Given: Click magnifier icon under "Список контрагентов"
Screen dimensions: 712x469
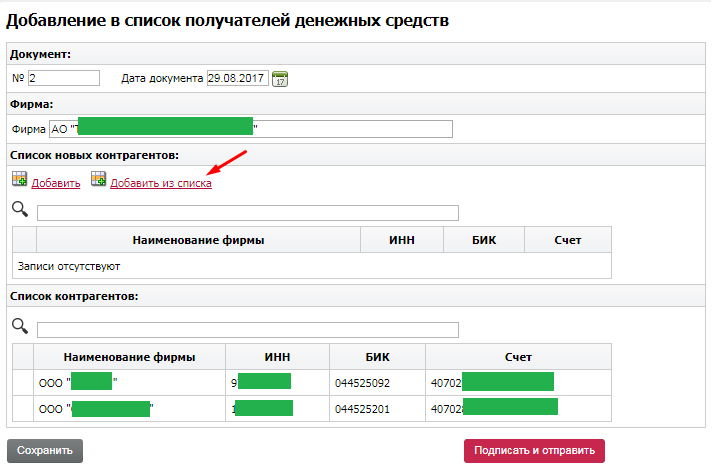Looking at the screenshot, I should 19,326.
